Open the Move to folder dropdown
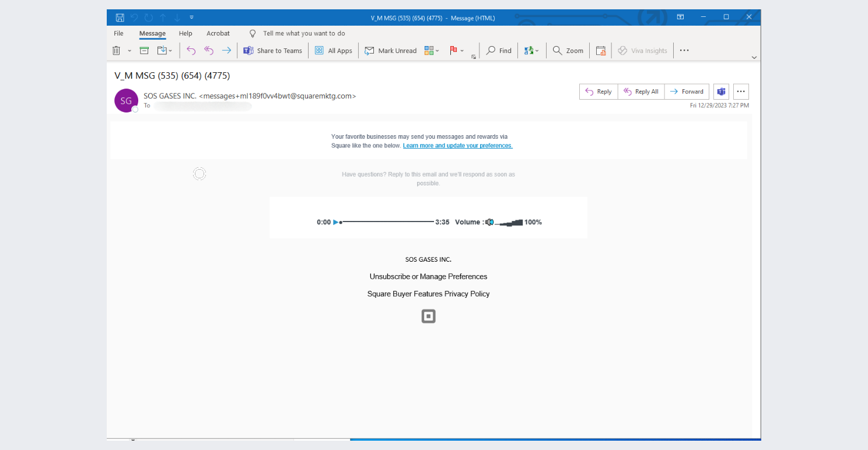Screen dimensions: 868x450 (x=165, y=51)
